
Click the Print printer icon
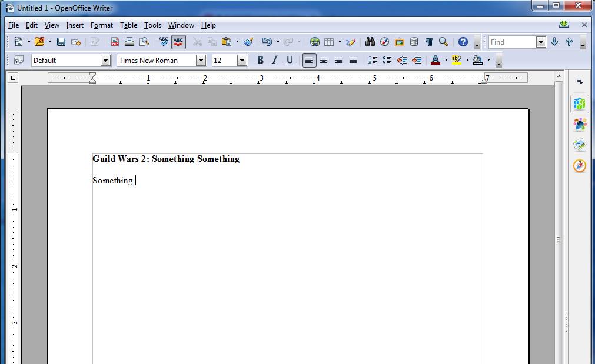[x=129, y=42]
